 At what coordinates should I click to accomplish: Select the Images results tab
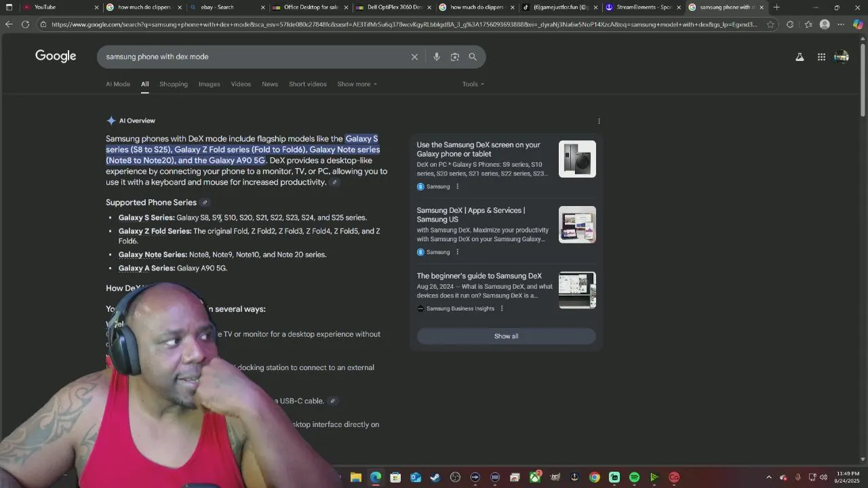coord(210,84)
